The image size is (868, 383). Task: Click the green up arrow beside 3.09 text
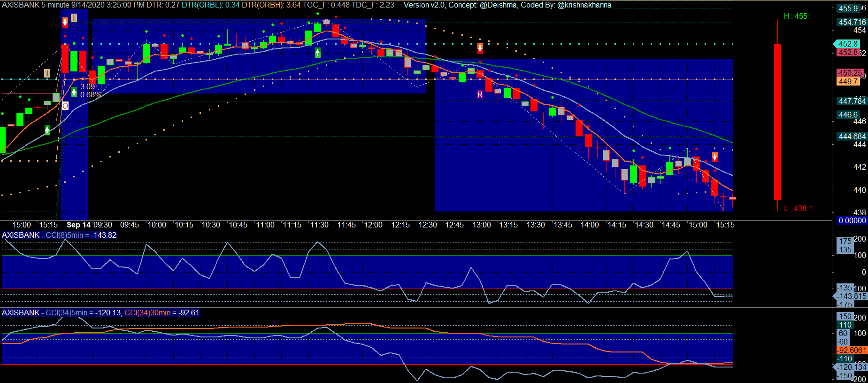pyautogui.click(x=74, y=92)
